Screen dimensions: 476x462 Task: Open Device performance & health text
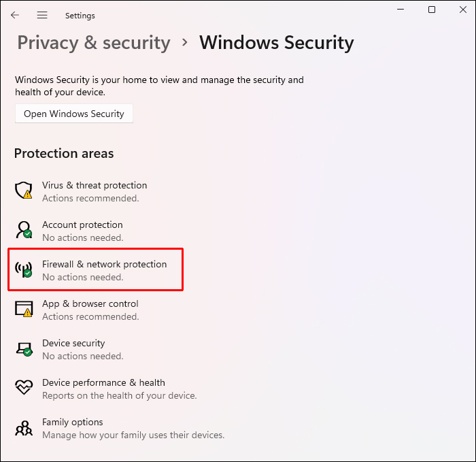pos(103,382)
